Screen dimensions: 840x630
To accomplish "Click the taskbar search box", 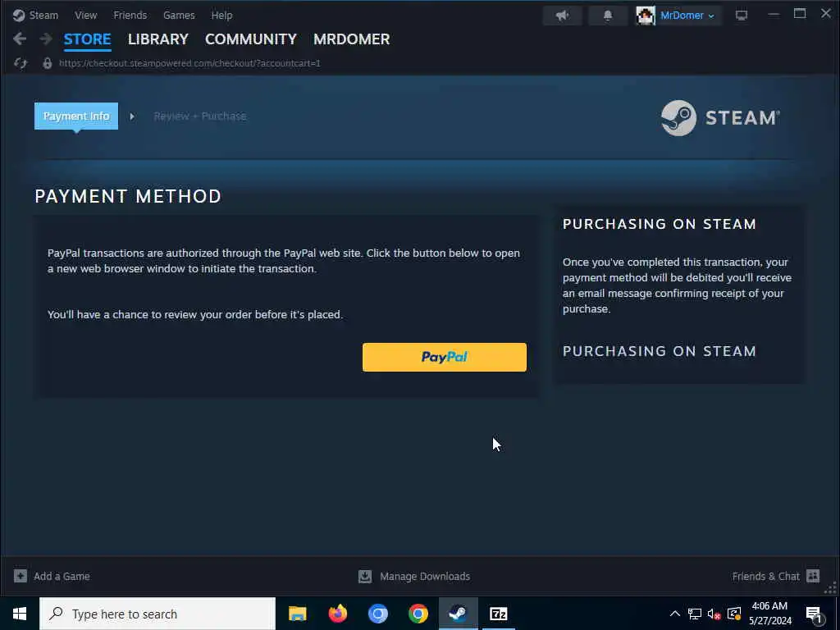I will 157,614.
